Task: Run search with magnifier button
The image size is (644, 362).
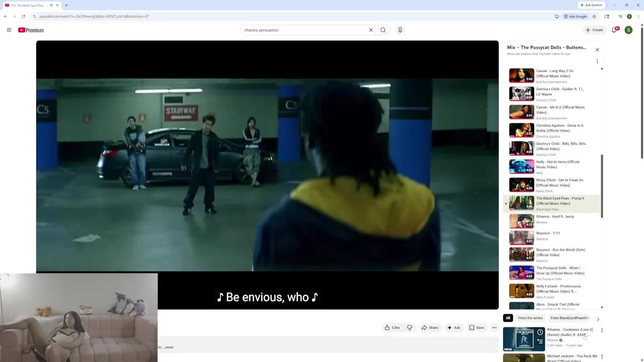Action: 383,30
